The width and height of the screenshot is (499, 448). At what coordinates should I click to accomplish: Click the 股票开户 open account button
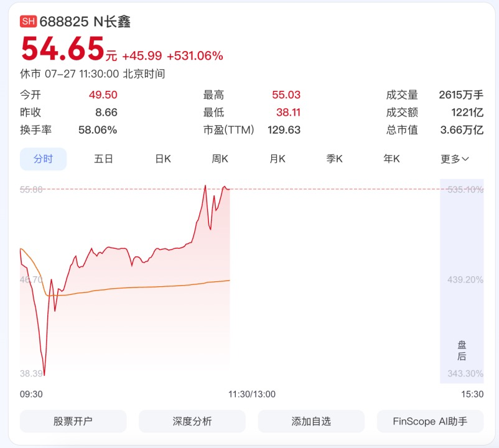coord(73,421)
